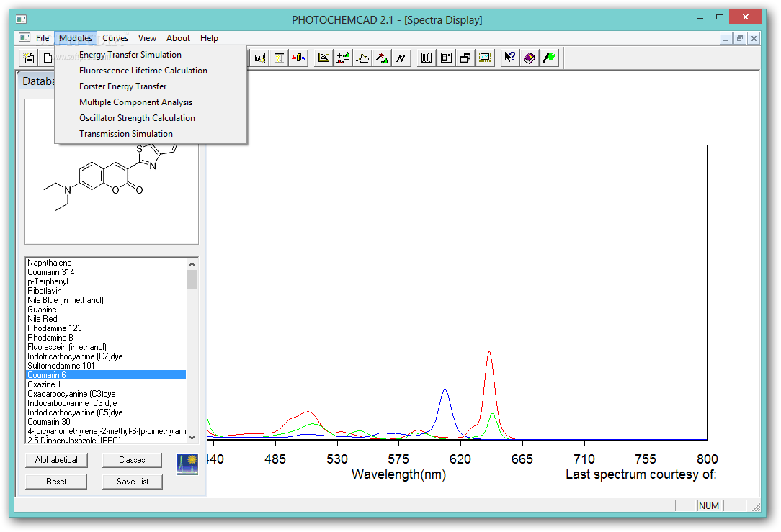Click the bold N normalize toolbar icon
The image size is (781, 532).
click(x=401, y=58)
